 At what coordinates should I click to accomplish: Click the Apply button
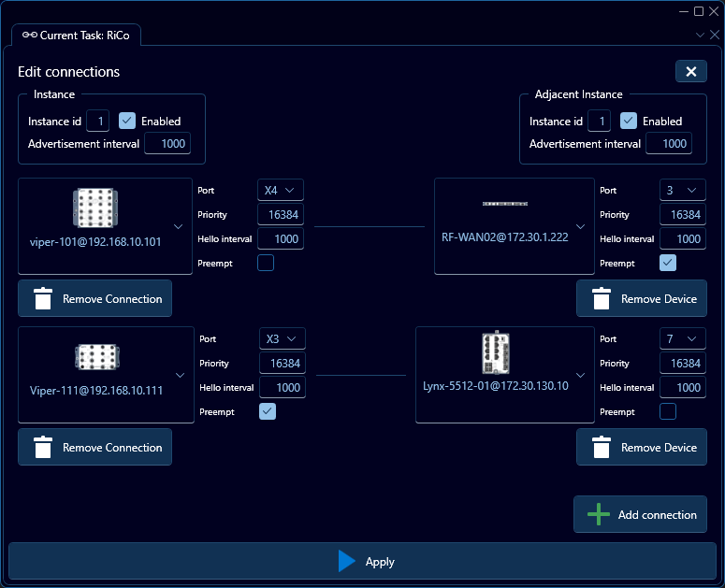coord(363,561)
